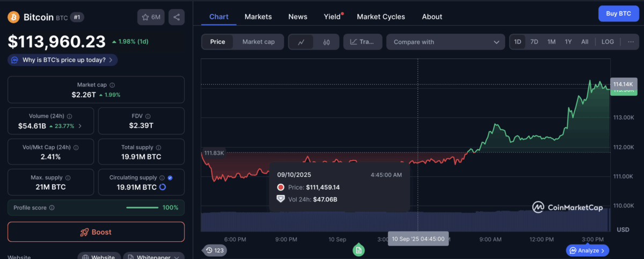
Task: Select the 7D time range
Action: tap(535, 41)
